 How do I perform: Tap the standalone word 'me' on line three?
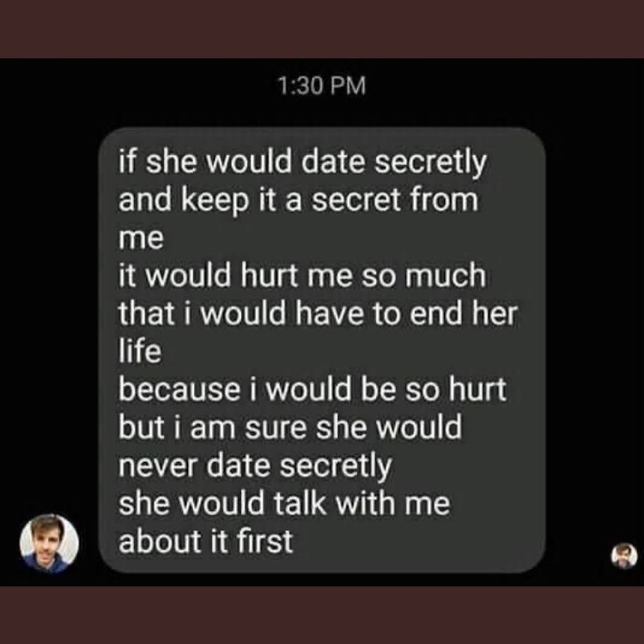coord(141,239)
